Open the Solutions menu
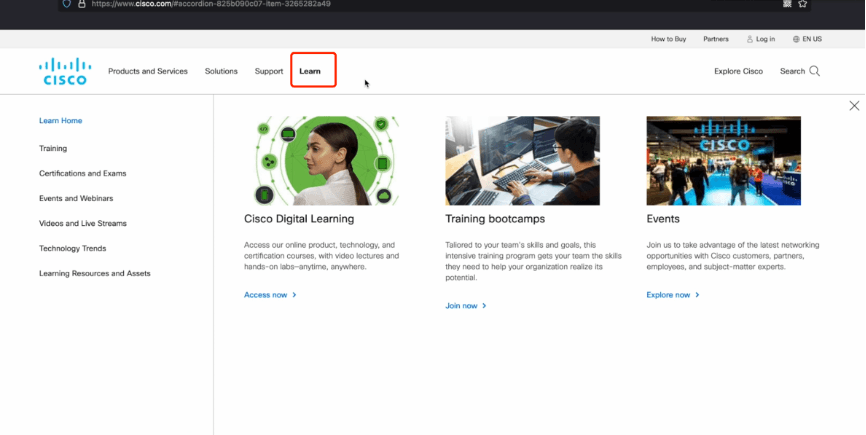The width and height of the screenshot is (866, 435). [221, 71]
